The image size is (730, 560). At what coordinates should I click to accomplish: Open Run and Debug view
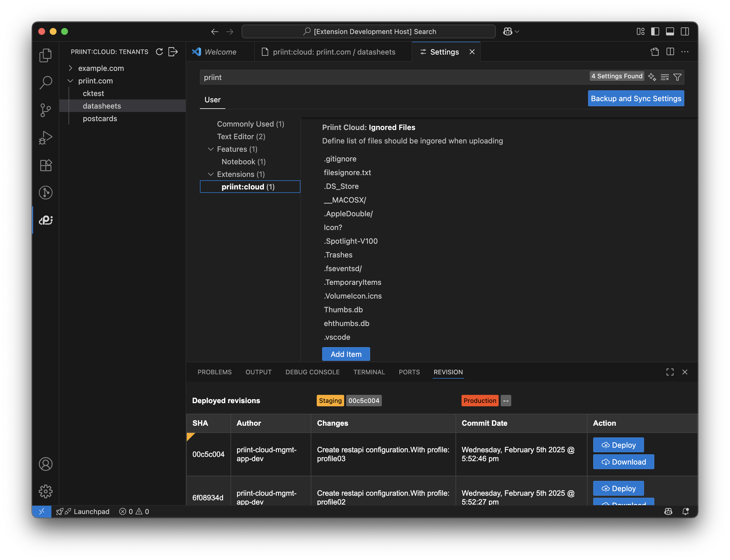(x=46, y=137)
